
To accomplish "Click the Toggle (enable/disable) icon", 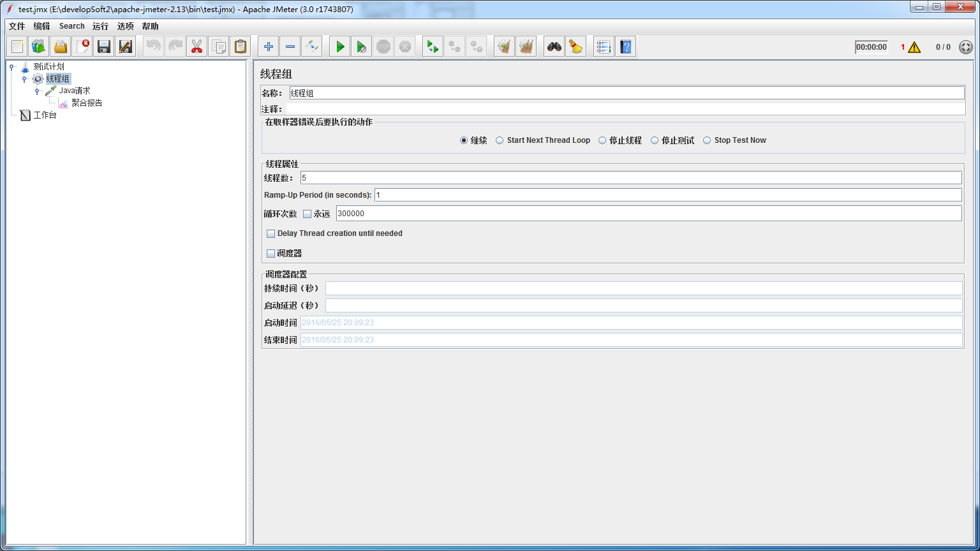I will pos(312,47).
